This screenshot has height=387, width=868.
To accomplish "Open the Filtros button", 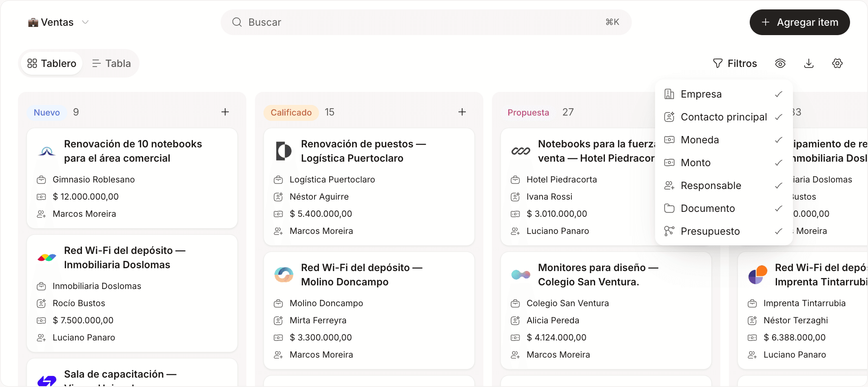I will 735,63.
